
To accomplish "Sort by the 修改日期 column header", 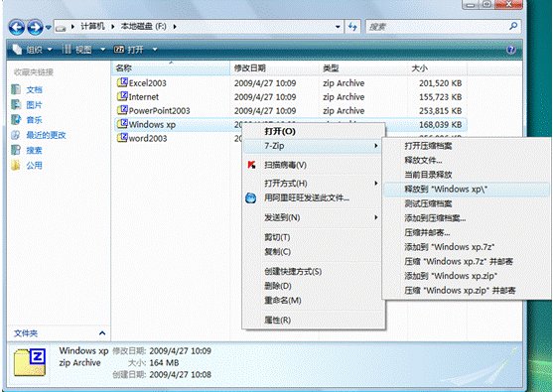I will (275, 68).
